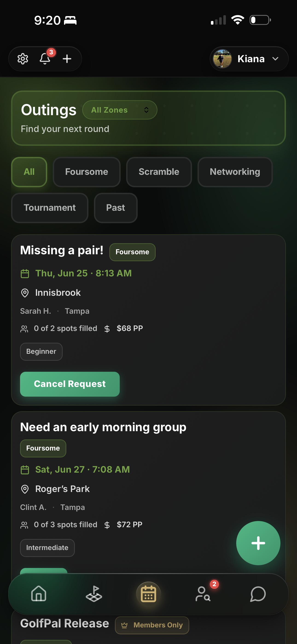Tap Kiana's profile photo thumbnail

(x=222, y=59)
